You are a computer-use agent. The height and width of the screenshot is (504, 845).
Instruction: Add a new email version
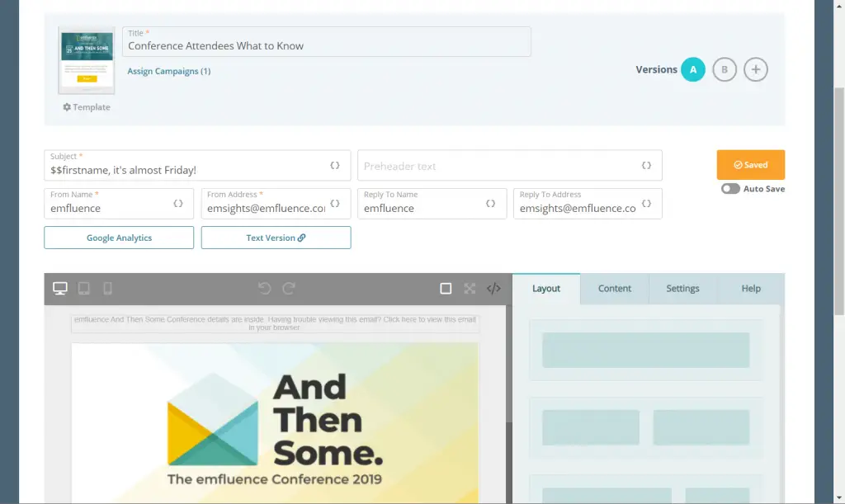[756, 69]
